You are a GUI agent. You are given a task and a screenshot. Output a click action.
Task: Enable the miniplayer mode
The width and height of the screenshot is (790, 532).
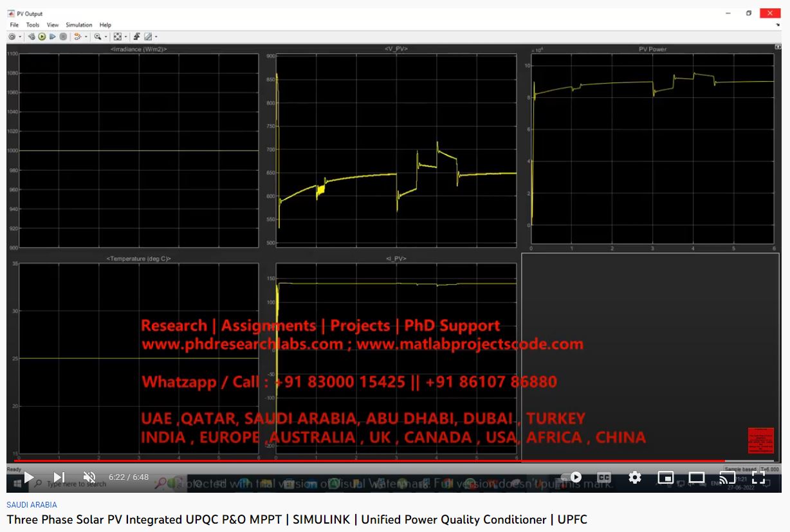[666, 477]
